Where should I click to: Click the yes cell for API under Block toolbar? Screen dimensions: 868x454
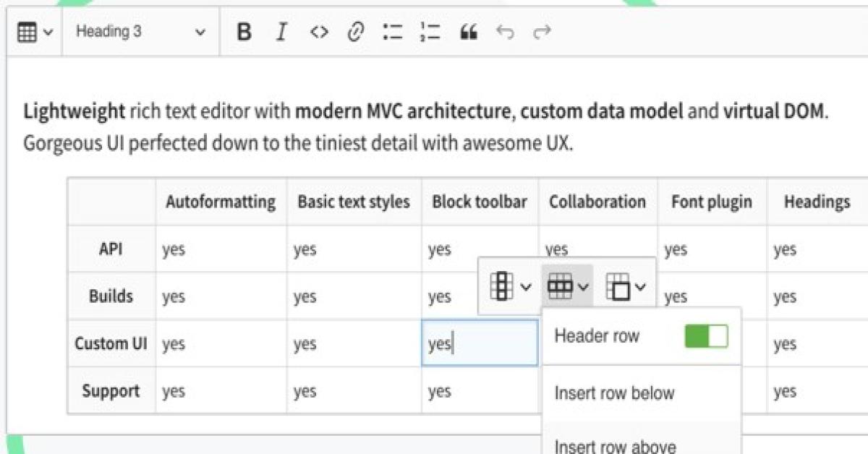point(480,249)
